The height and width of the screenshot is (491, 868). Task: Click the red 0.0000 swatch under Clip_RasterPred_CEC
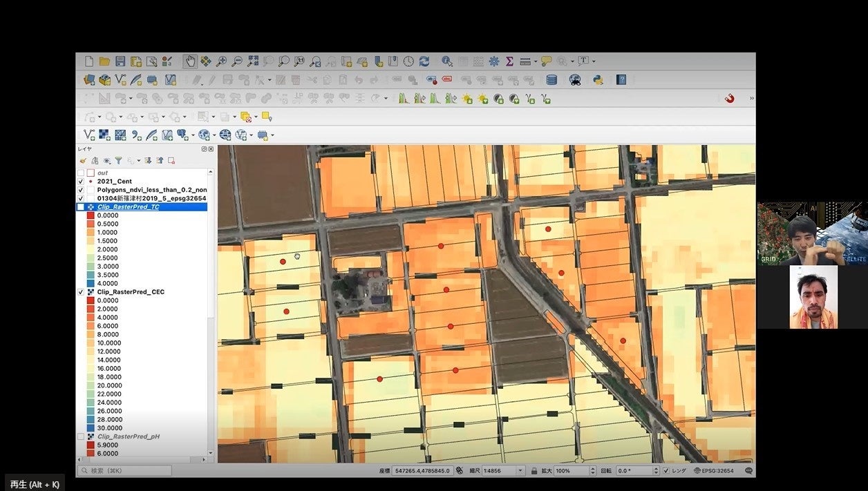point(91,300)
